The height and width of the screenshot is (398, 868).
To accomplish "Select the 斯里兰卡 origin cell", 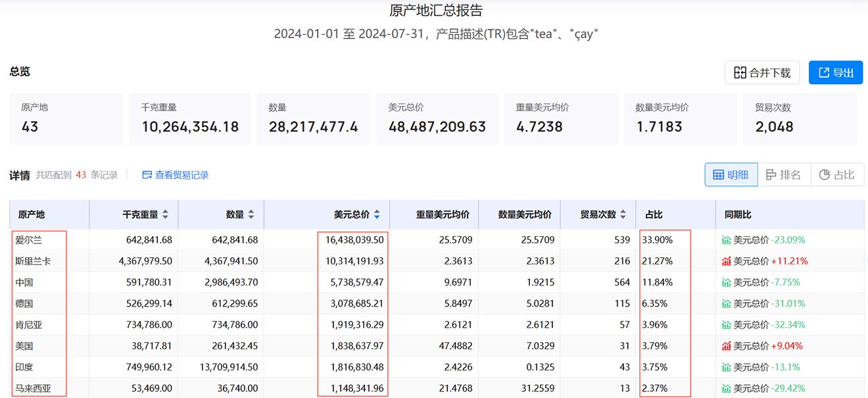I will coord(49,261).
